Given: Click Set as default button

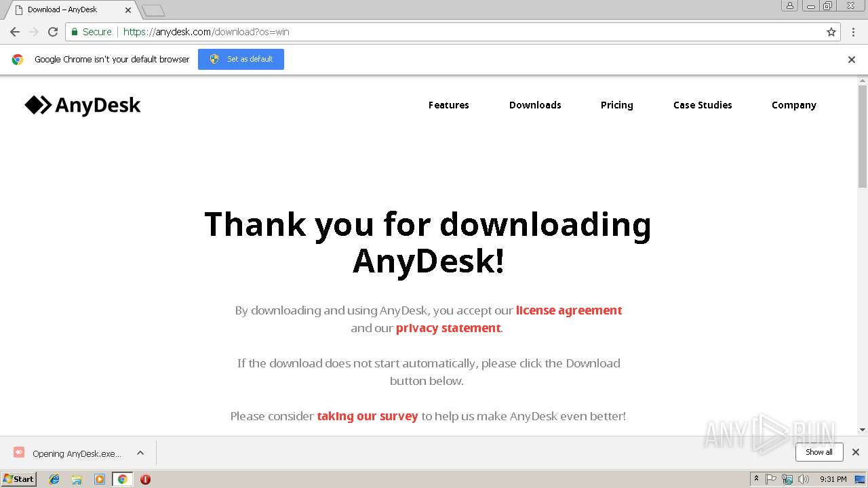Looking at the screenshot, I should [x=241, y=59].
